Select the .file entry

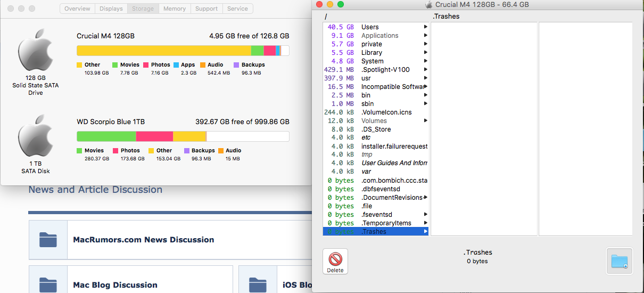tap(376, 206)
